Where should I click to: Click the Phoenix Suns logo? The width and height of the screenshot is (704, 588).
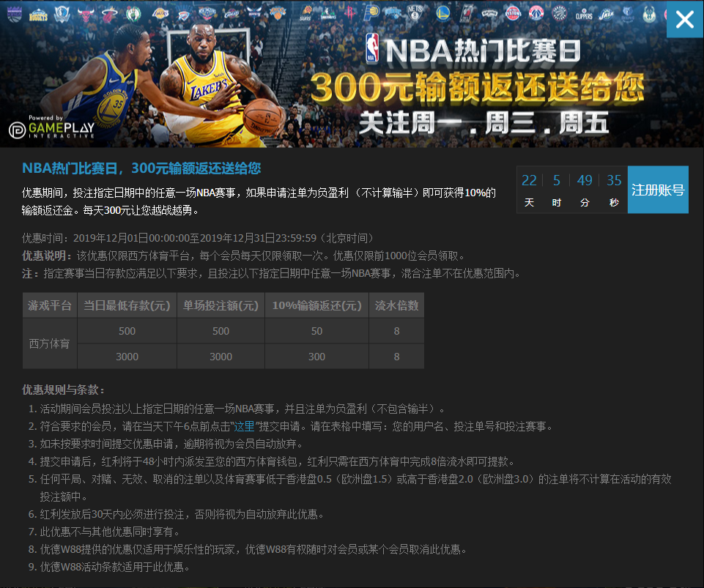tap(306, 12)
